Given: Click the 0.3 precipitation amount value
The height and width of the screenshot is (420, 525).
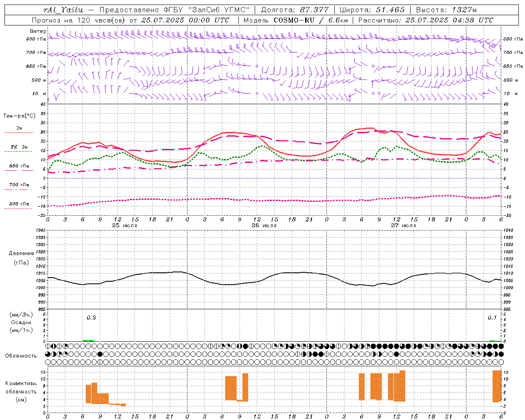Looking at the screenshot, I should (91, 318).
